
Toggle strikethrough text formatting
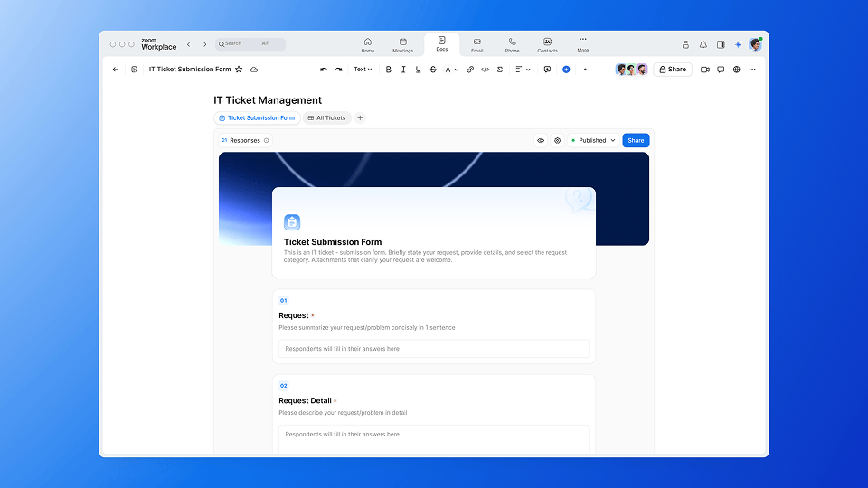432,70
